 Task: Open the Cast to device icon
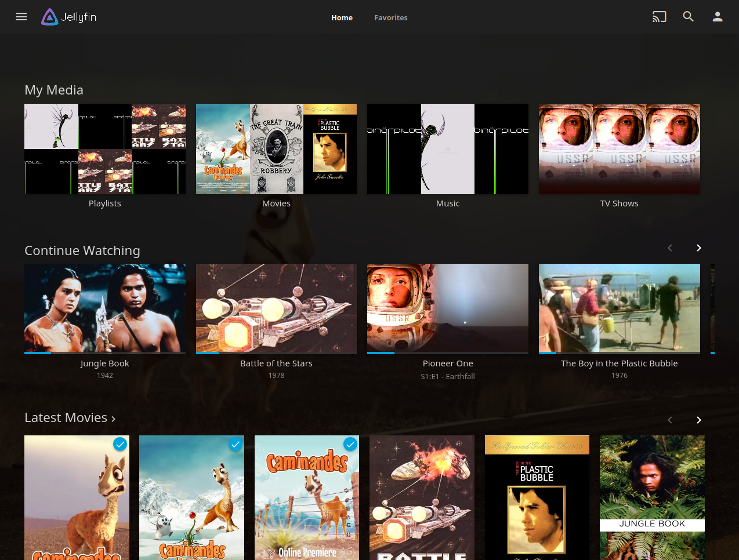(x=660, y=17)
